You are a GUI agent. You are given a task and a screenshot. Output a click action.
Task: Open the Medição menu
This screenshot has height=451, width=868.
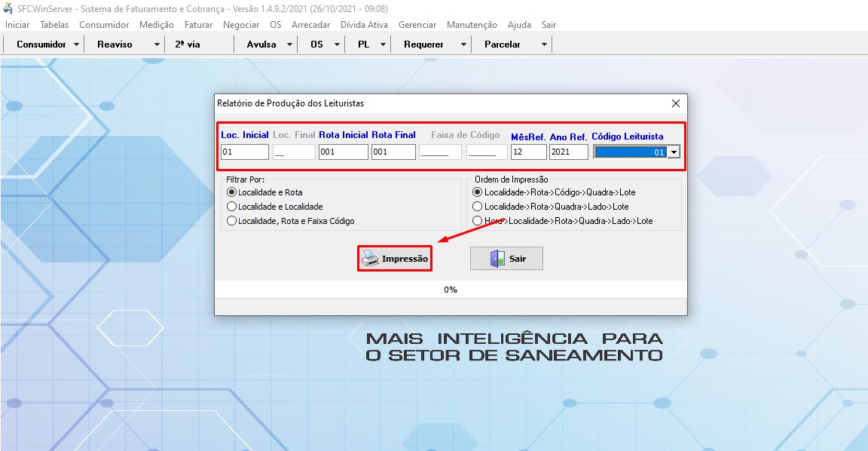[157, 25]
